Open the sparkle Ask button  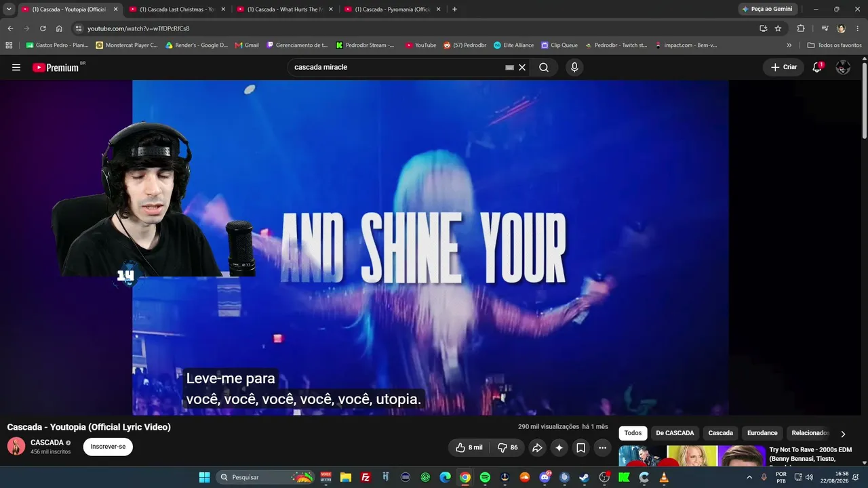tap(559, 447)
